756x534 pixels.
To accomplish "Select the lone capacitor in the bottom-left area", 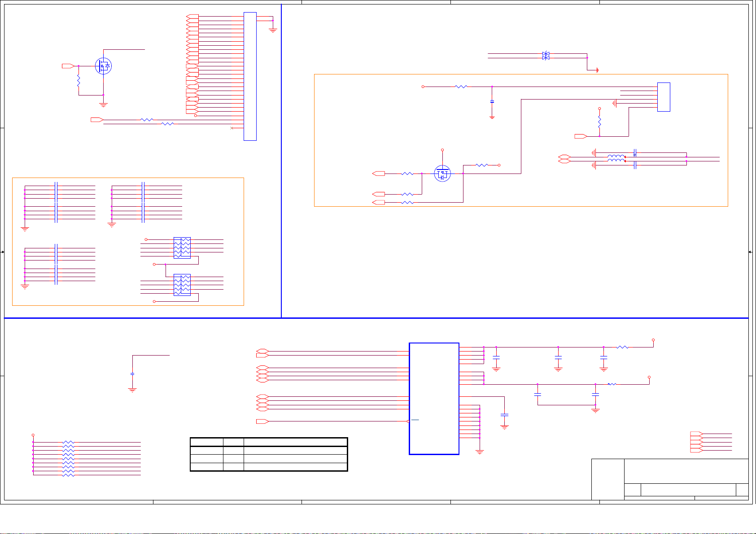I will [132, 373].
